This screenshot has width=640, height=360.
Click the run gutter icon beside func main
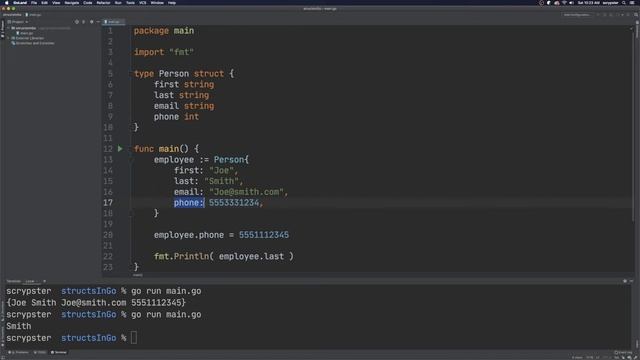120,149
